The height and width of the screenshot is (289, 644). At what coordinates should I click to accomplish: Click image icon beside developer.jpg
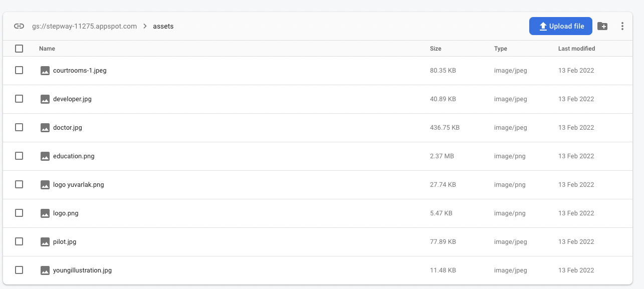coord(45,99)
